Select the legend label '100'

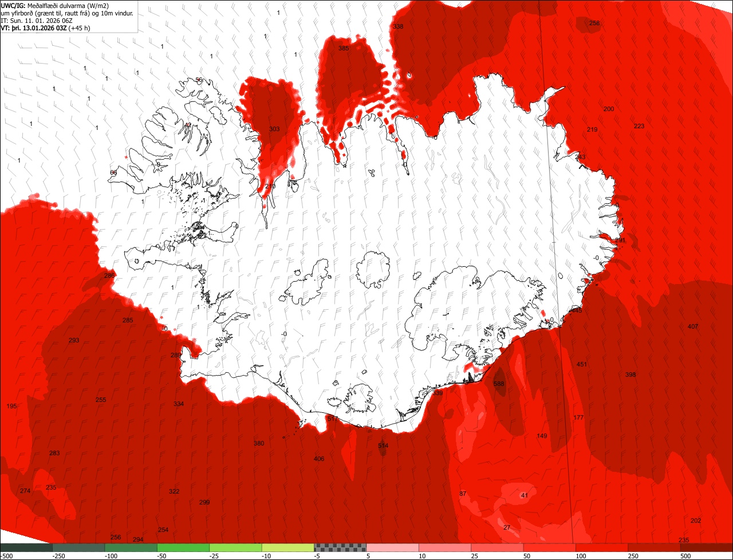580,556
